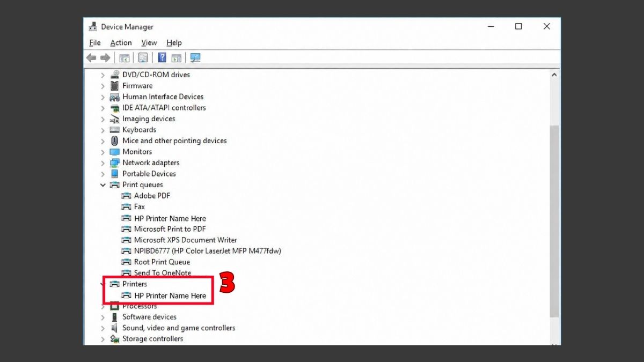Expand the IDE ATA/ATAPI controllers node
Screen dimensions: 644x362
click(x=103, y=108)
